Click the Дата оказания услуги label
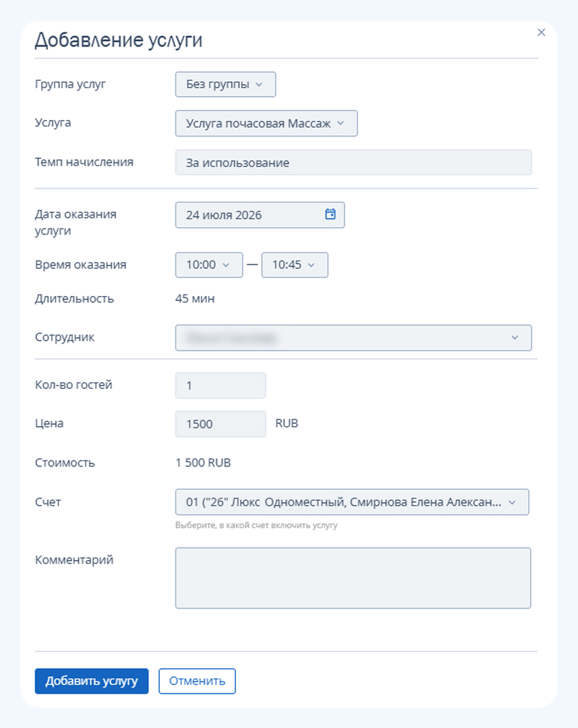The image size is (578, 728). pyautogui.click(x=76, y=222)
